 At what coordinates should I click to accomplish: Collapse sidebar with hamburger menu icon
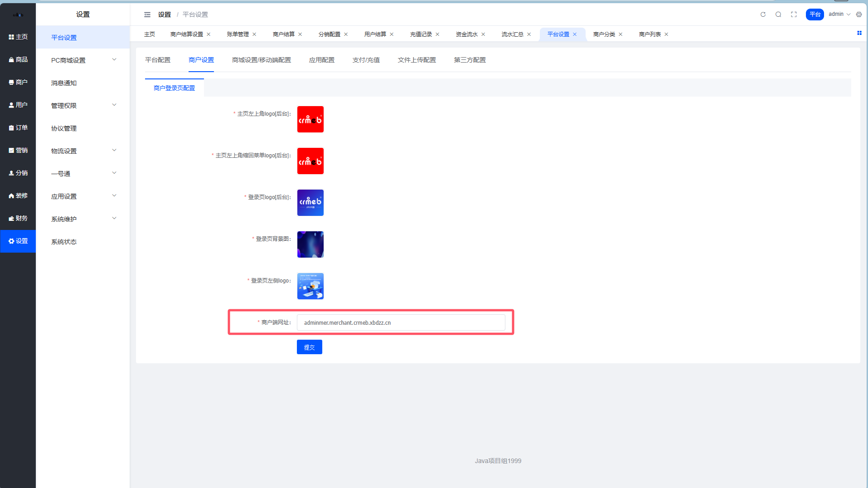pos(147,15)
